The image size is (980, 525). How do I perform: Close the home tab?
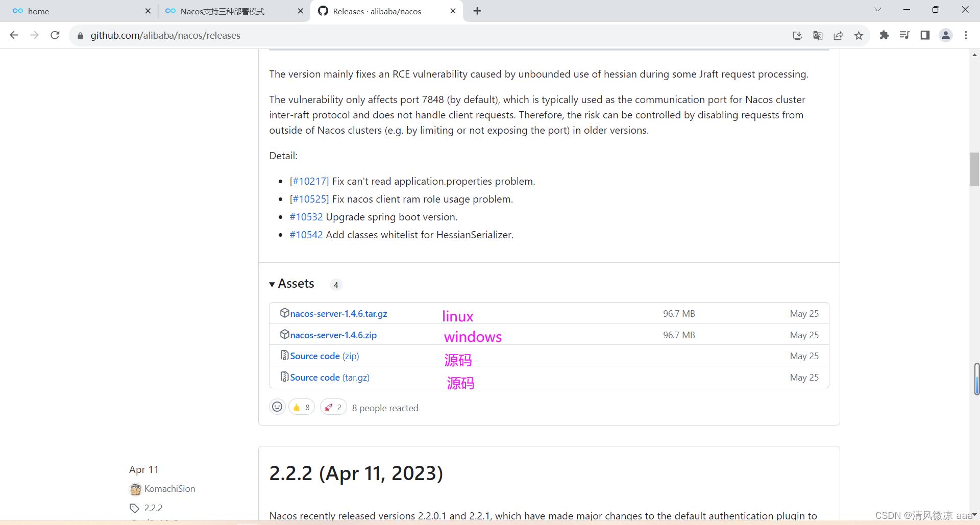pyautogui.click(x=148, y=11)
